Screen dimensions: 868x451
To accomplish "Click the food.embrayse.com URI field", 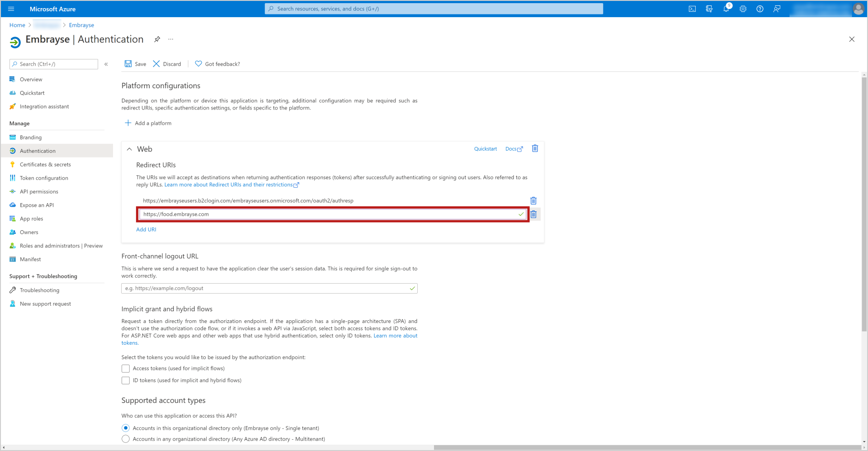I will [x=333, y=214].
